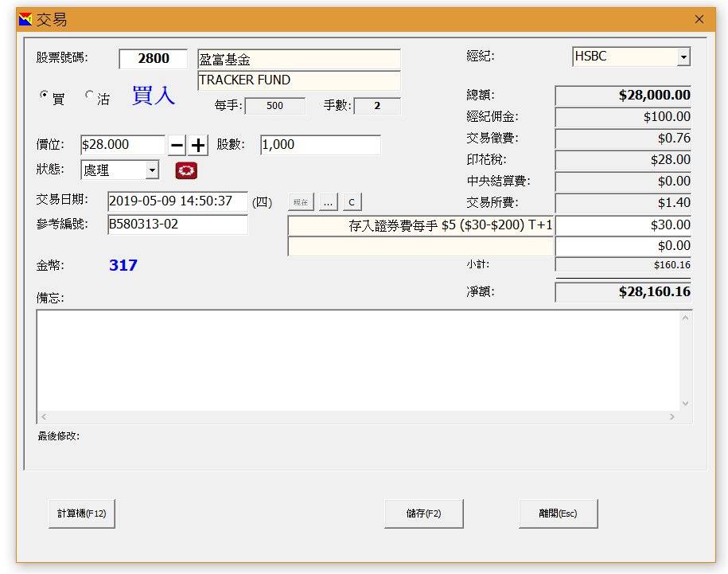The width and height of the screenshot is (728, 574).
Task: Open calculator with 計算機(F12) button
Action: (82, 513)
